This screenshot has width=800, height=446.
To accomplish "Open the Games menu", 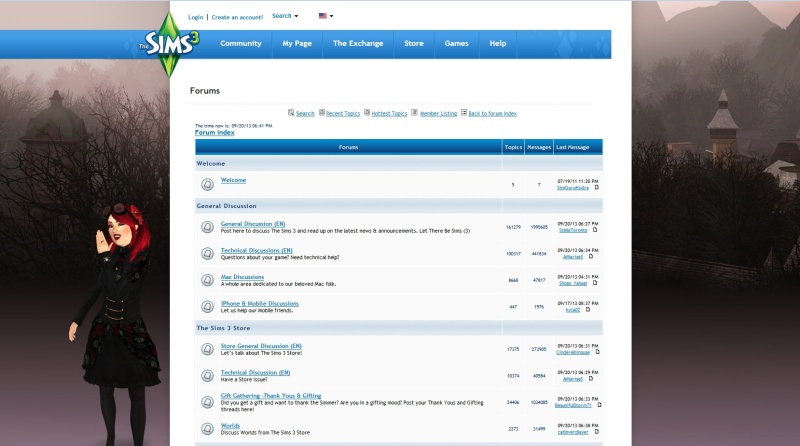I will (456, 43).
